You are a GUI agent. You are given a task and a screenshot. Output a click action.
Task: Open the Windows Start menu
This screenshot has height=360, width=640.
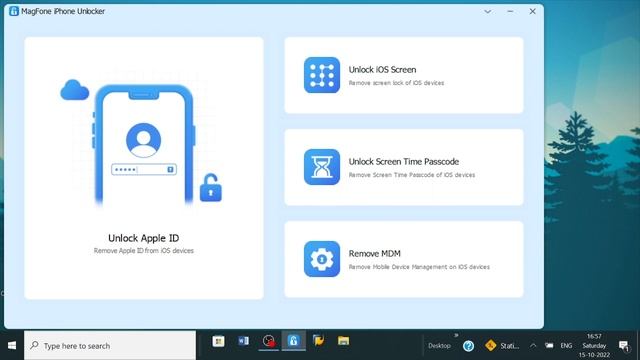(12, 345)
